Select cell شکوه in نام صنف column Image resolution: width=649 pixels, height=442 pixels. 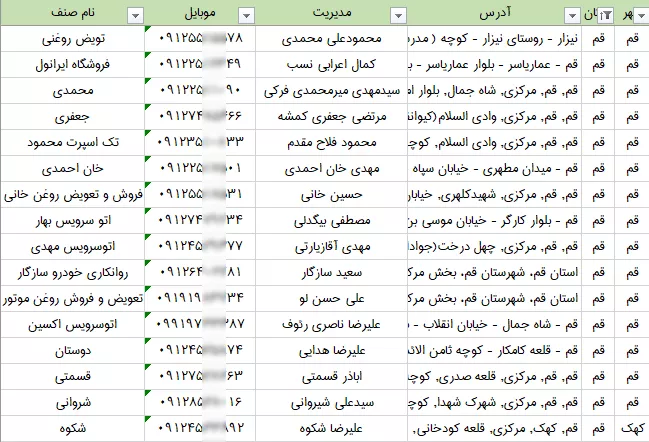point(72,429)
